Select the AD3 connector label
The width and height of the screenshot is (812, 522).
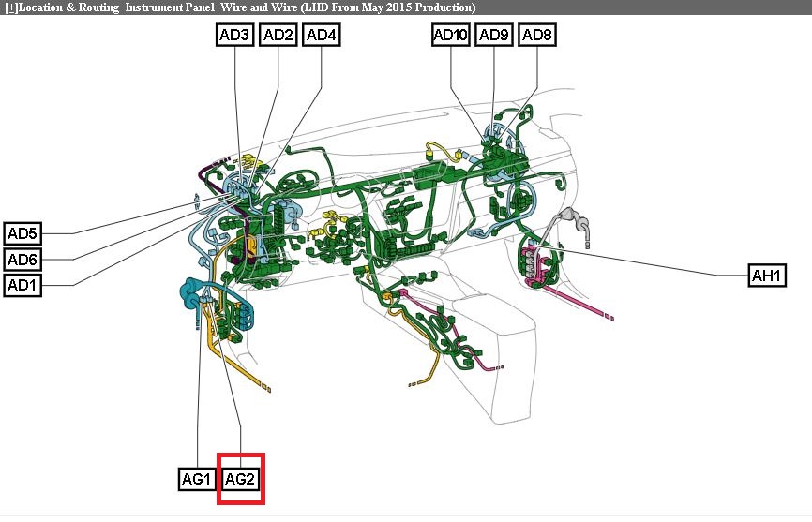233,36
